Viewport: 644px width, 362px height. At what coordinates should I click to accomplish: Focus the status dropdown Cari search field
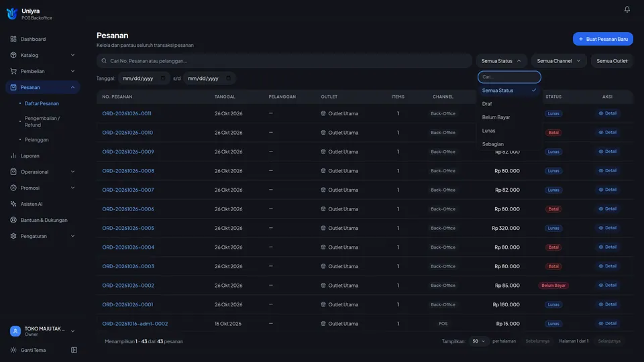coord(509,76)
